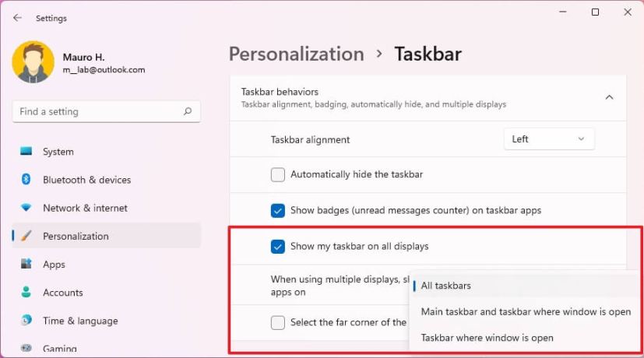Screen dimensions: 644x358
Task: Click Personalization in the breadcrumb
Action: pos(296,54)
